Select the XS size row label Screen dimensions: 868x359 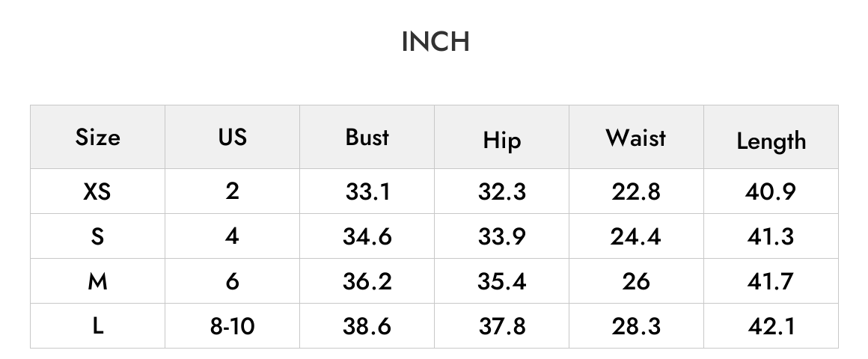[97, 191]
